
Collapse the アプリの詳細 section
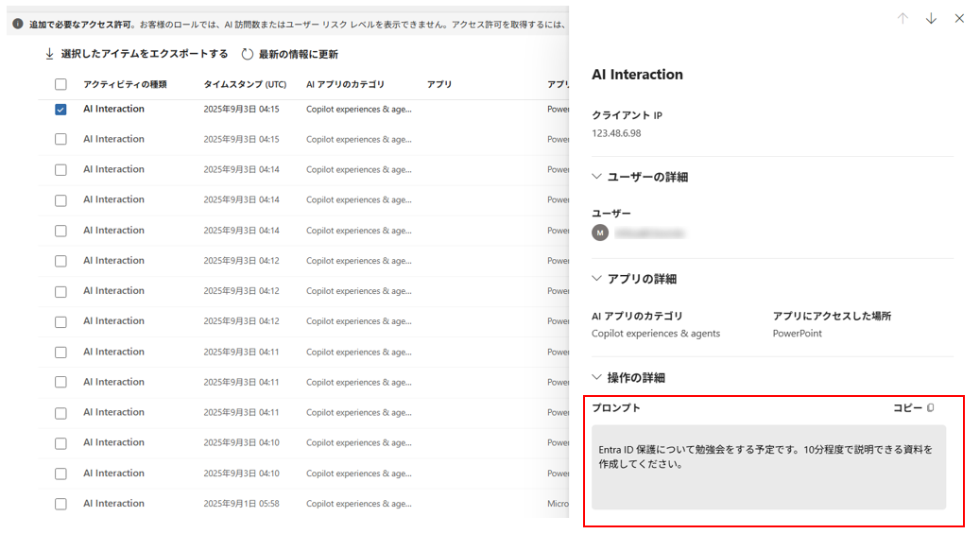pos(597,279)
